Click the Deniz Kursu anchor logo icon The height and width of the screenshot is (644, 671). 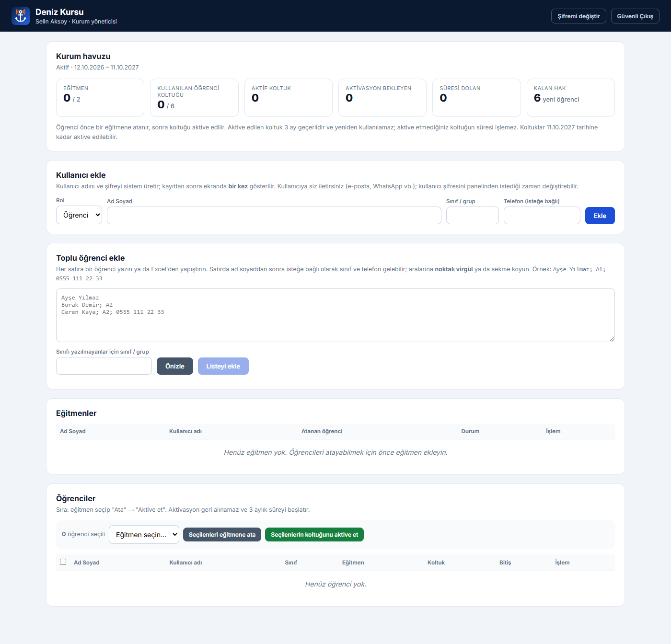point(21,16)
